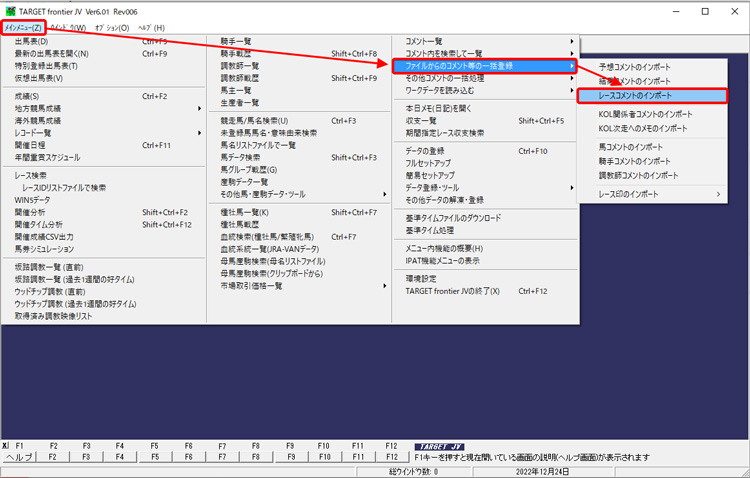Screen dimensions: 750x478
Task: Click the TARGET frontier JV title bar icon
Action: pyautogui.click(x=9, y=11)
